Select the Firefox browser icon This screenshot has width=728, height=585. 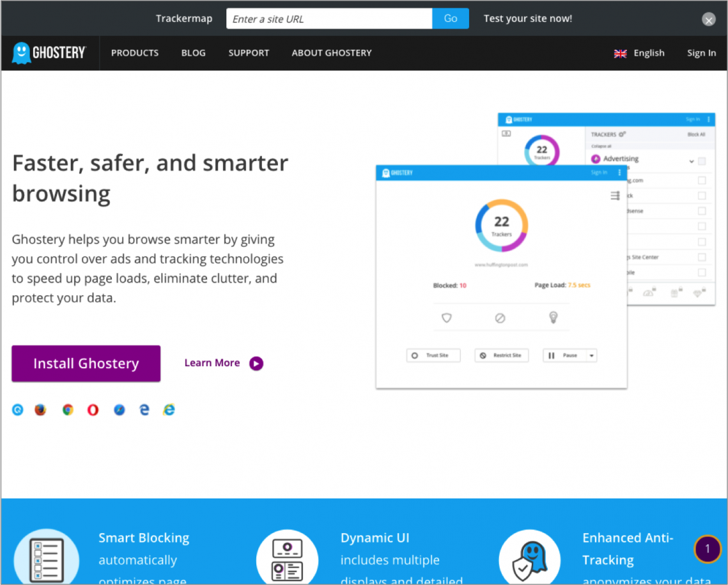41,410
